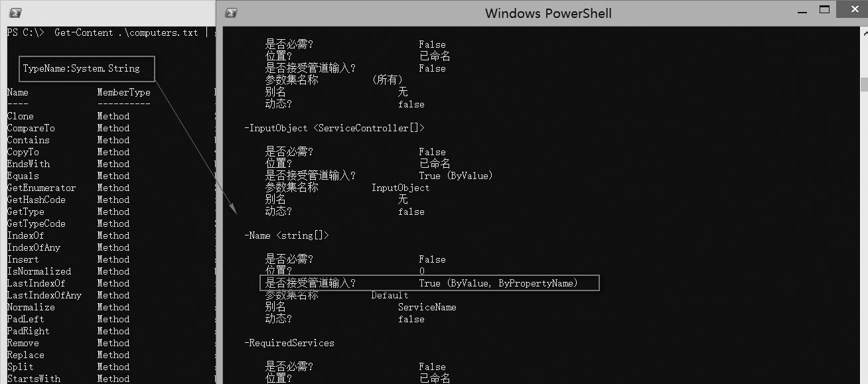The height and width of the screenshot is (384, 868).
Task: Click the -RequiredServices parameter heading
Action: coord(289,343)
